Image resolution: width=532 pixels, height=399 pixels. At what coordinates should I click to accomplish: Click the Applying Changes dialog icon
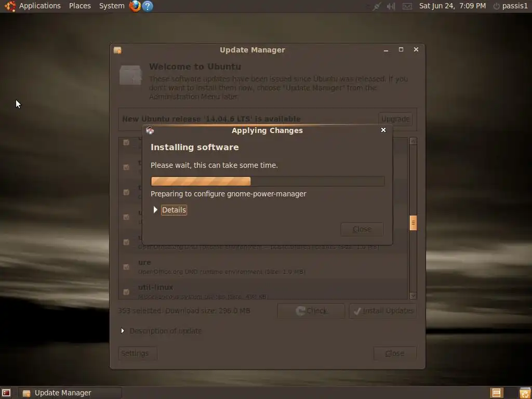(150, 130)
